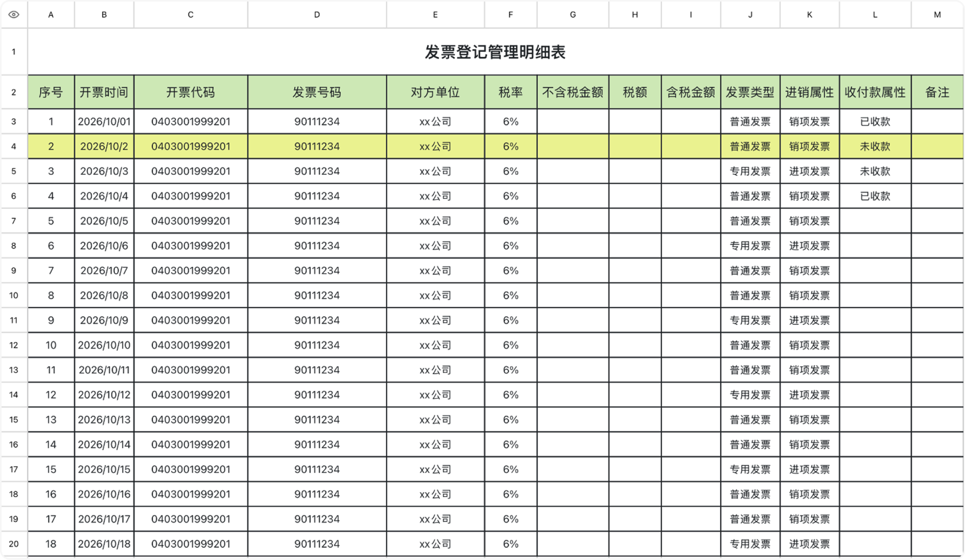
Task: Click the 备注 header cell
Action: click(937, 92)
